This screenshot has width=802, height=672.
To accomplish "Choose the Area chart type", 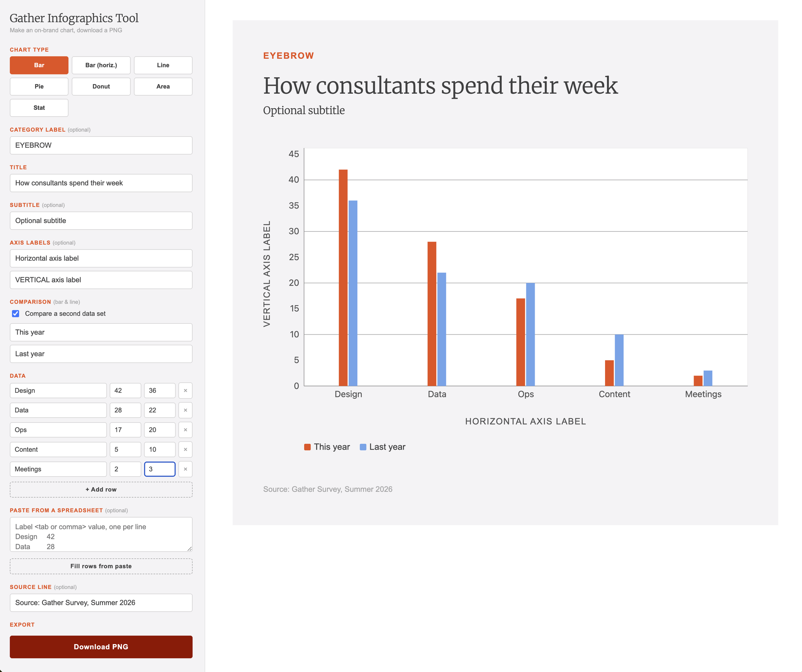I will 163,87.
